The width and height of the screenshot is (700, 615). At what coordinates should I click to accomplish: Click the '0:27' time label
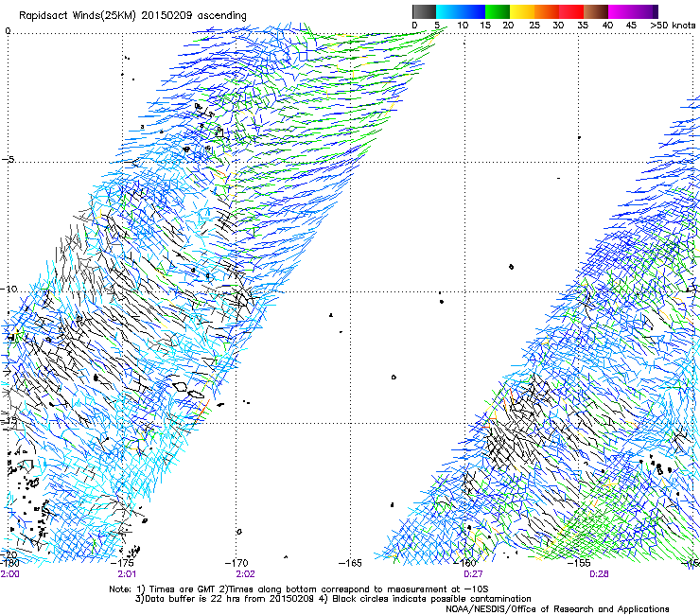[473, 574]
